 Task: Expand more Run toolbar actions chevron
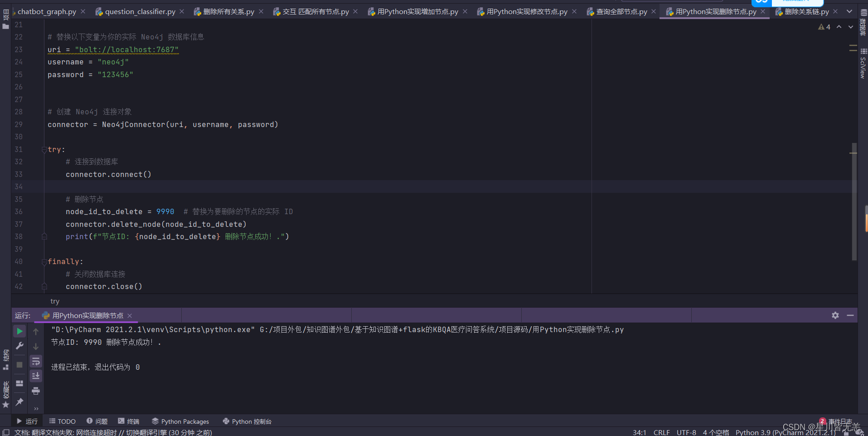point(36,408)
